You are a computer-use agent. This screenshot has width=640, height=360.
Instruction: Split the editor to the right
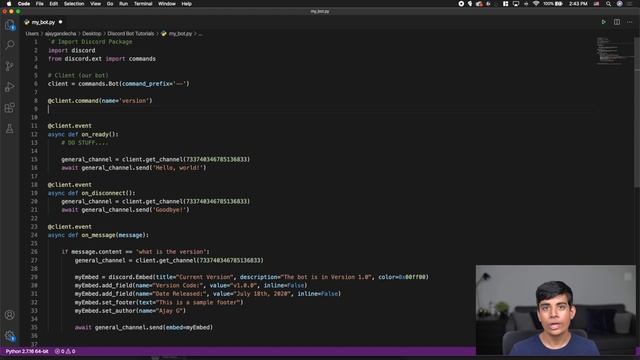click(x=617, y=22)
